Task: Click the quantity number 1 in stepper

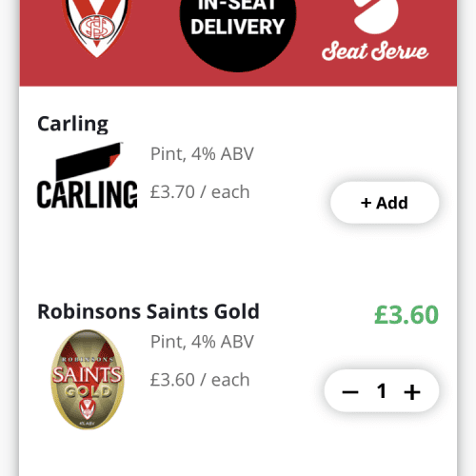Action: click(382, 391)
